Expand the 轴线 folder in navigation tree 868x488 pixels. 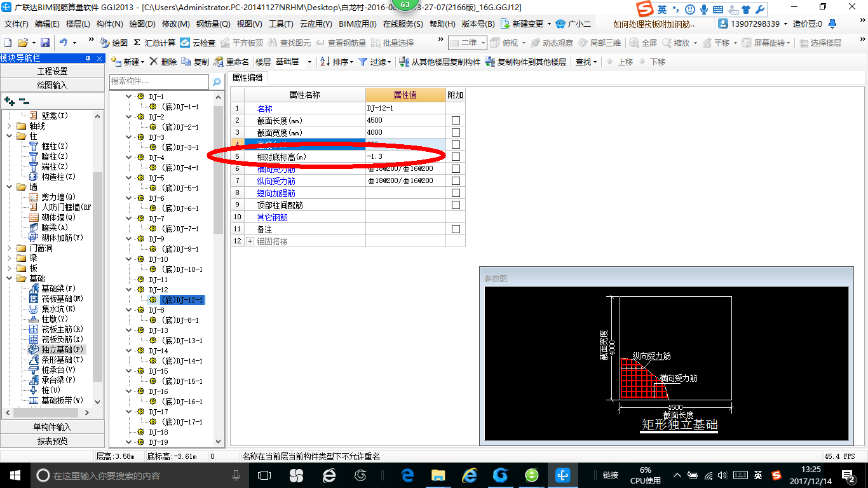[x=9, y=126]
